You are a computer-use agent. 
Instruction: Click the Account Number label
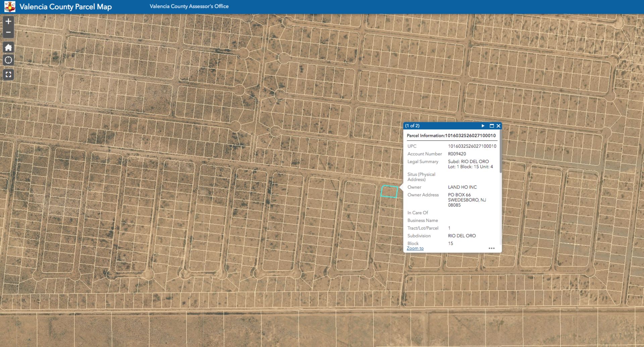(425, 154)
